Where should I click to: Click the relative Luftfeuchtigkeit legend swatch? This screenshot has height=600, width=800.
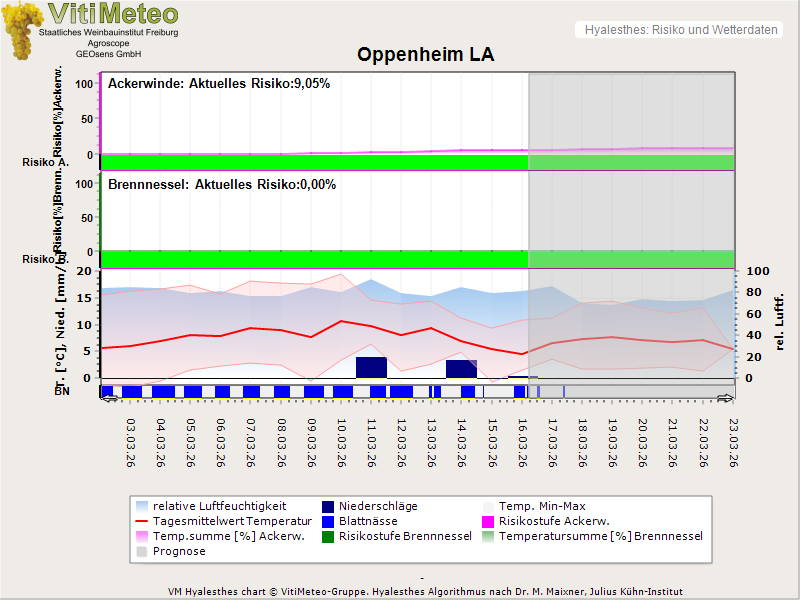(143, 506)
